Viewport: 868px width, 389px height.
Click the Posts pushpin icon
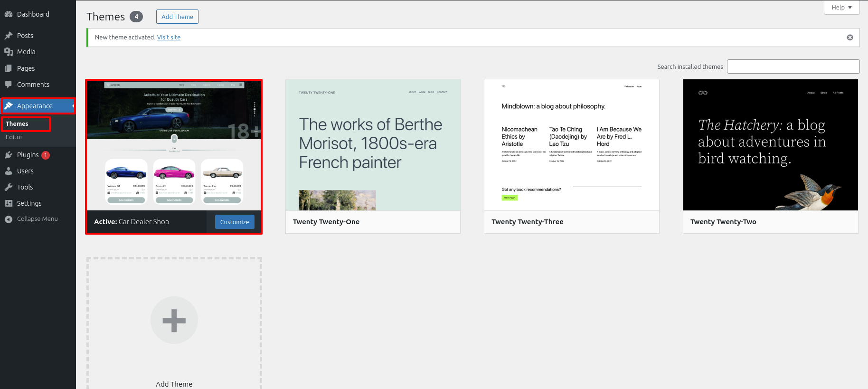tap(9, 36)
